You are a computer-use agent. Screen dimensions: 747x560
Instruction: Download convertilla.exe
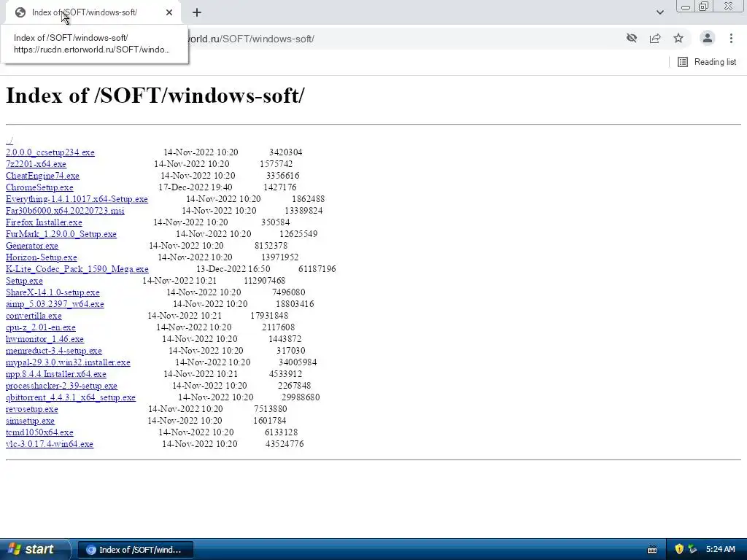pyautogui.click(x=34, y=316)
